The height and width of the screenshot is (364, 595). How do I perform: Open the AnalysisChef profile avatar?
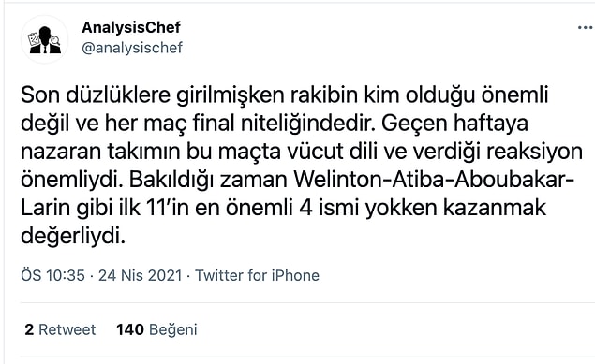[45, 39]
